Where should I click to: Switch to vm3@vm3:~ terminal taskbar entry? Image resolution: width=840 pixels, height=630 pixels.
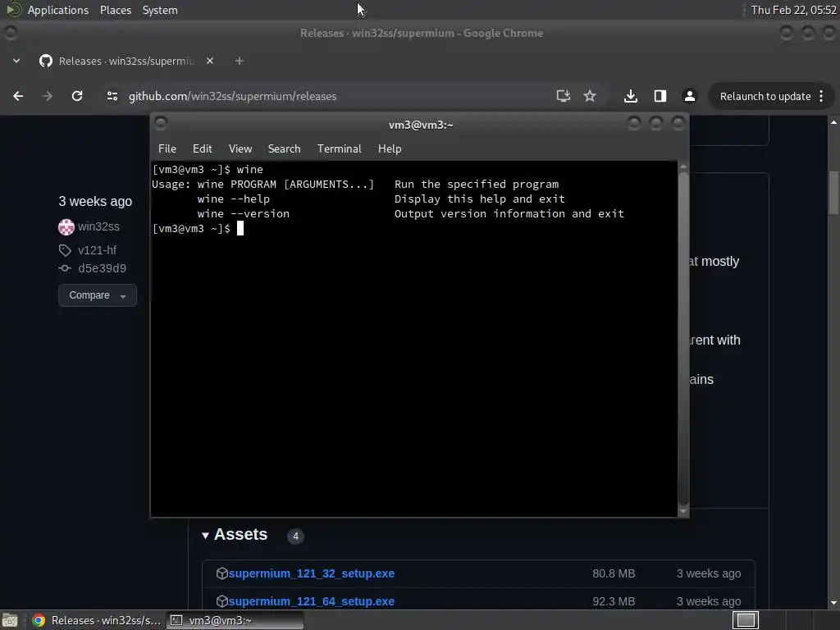coord(234,620)
